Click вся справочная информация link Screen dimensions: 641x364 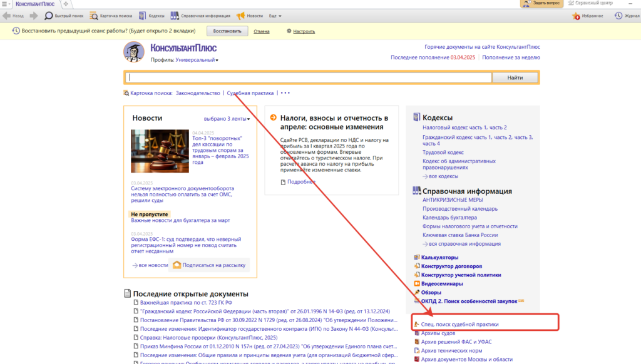(x=462, y=244)
